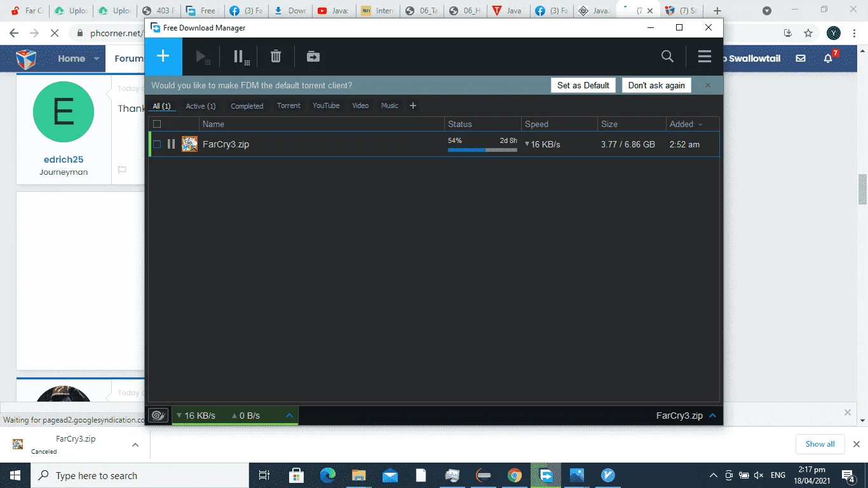Toggle the select-all downloads checkbox
The image size is (868, 488).
pyautogui.click(x=157, y=124)
